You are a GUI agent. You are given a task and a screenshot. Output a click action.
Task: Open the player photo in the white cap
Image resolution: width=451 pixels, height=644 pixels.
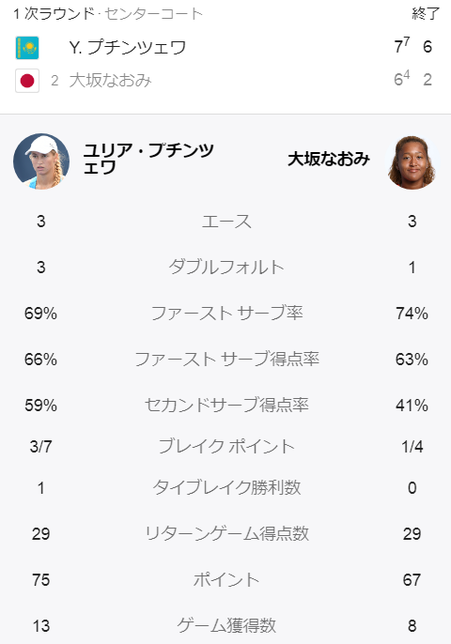[41, 161]
